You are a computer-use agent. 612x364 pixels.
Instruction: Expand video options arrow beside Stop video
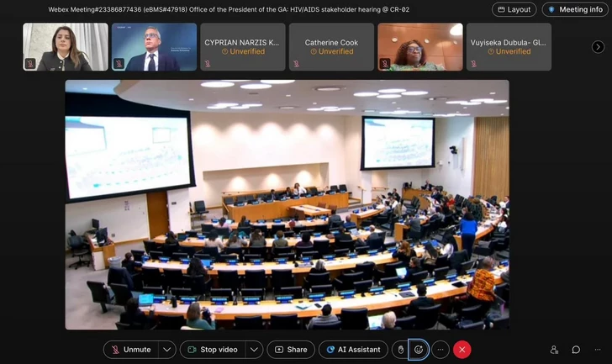point(254,350)
